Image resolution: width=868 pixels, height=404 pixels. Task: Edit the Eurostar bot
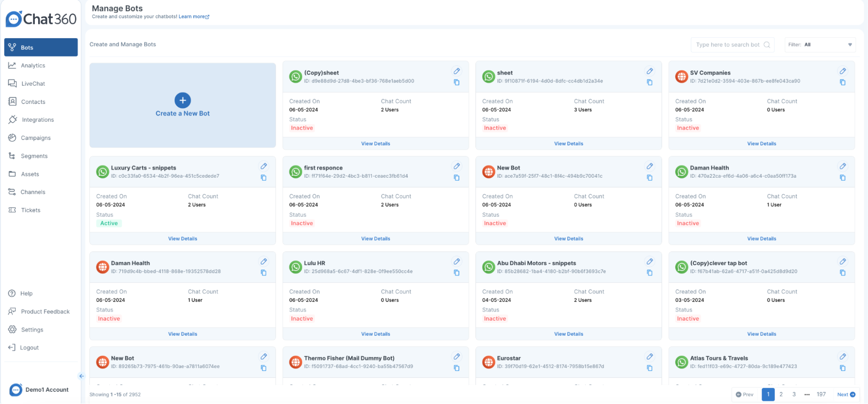point(650,357)
